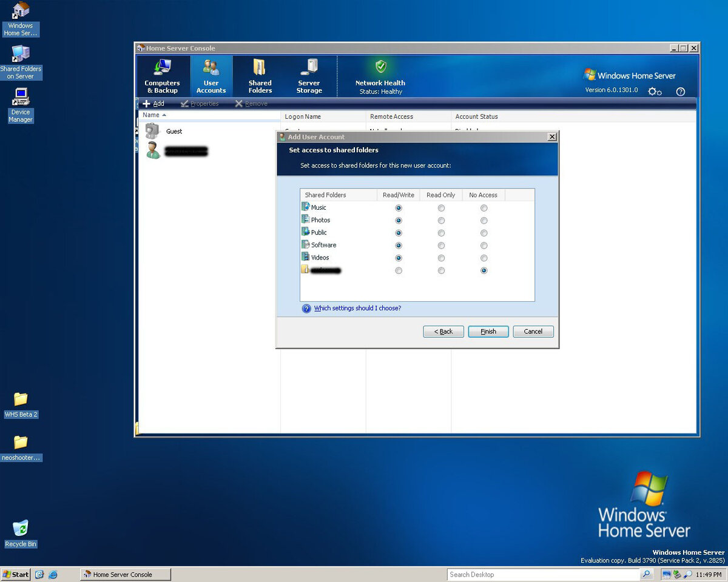Click the Music shared folder icon

[306, 207]
